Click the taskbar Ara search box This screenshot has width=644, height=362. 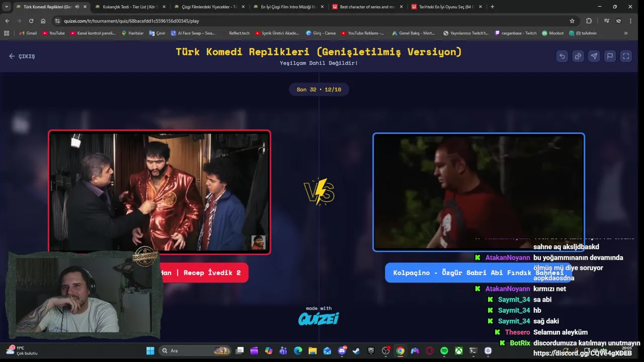point(195,350)
